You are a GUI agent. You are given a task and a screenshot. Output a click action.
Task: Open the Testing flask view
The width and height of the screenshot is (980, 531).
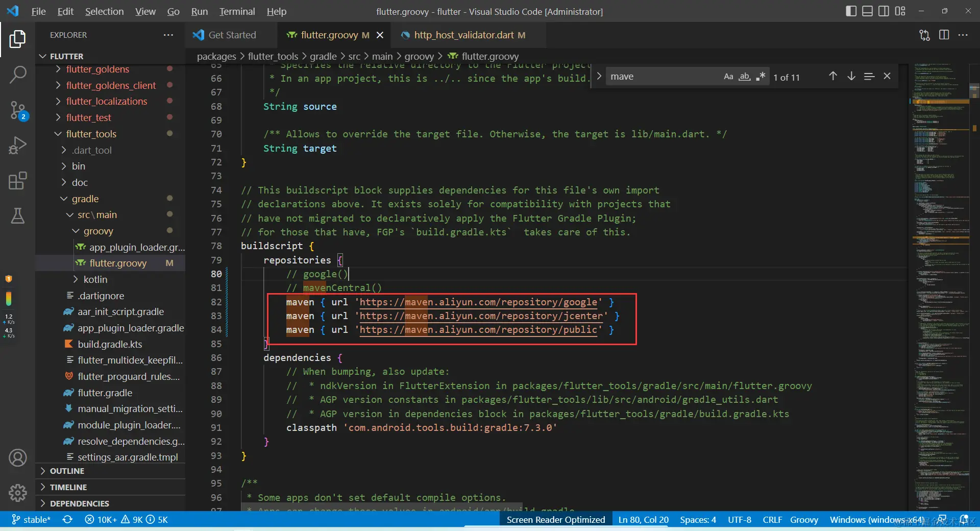[x=17, y=216]
